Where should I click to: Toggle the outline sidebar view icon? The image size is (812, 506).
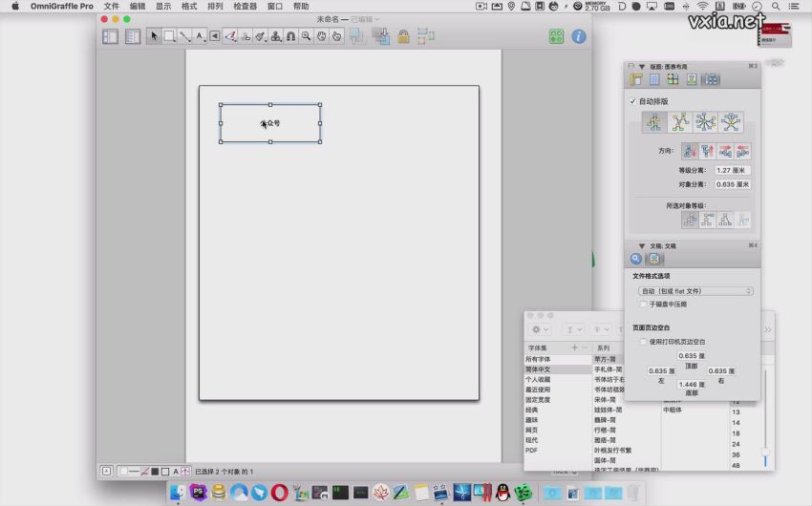coord(133,36)
